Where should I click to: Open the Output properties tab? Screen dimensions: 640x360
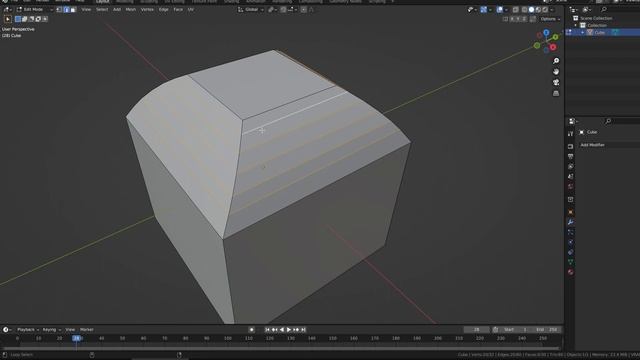point(570,156)
